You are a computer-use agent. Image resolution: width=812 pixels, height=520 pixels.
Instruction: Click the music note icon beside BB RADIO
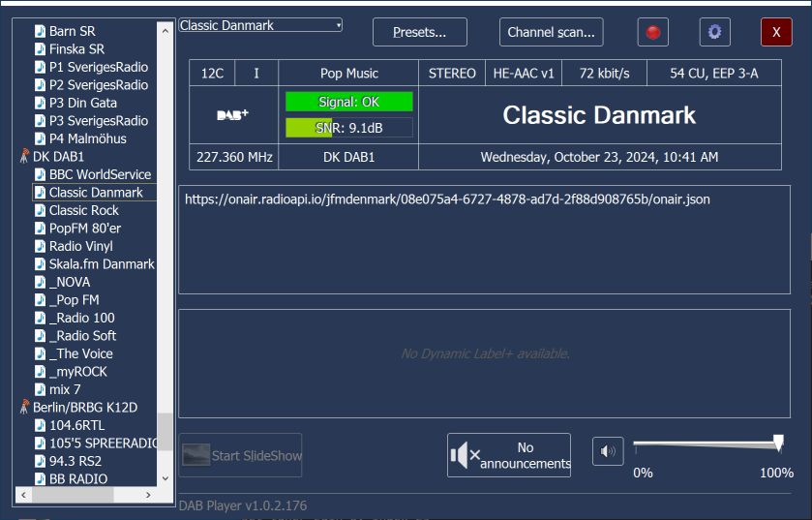pos(40,479)
